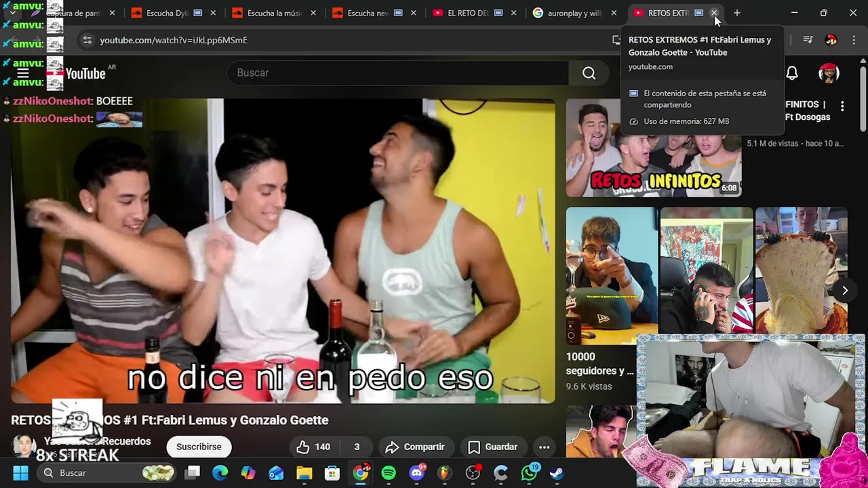Viewport: 868px width, 488px height.
Task: Close the "EL RETO DE" tab
Action: (513, 13)
